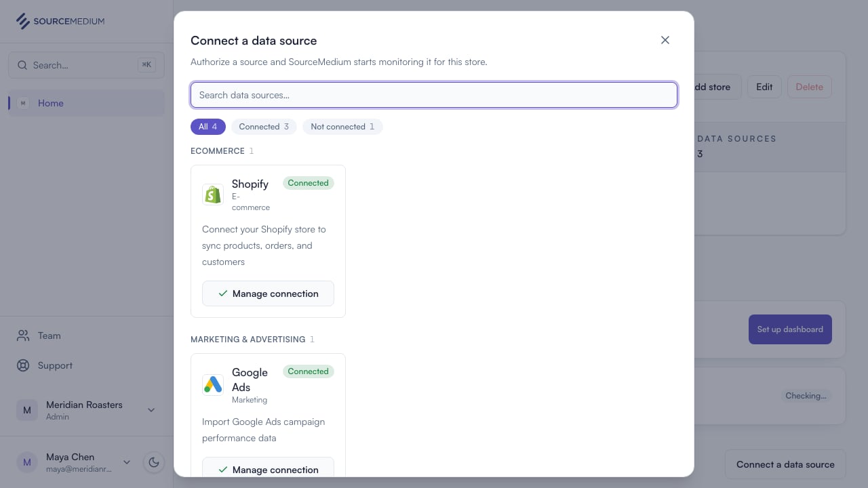Click the SourceMedium logo in the sidebar
Image resolution: width=868 pixels, height=488 pixels.
(60, 21)
